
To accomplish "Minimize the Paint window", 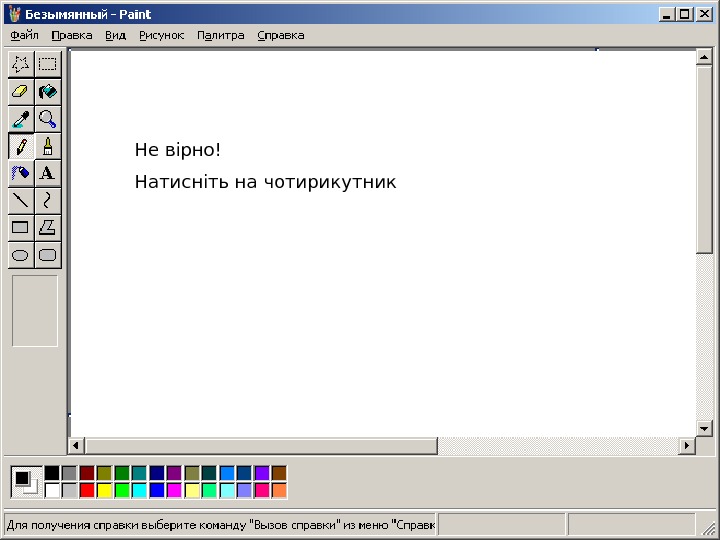I will tap(667, 15).
